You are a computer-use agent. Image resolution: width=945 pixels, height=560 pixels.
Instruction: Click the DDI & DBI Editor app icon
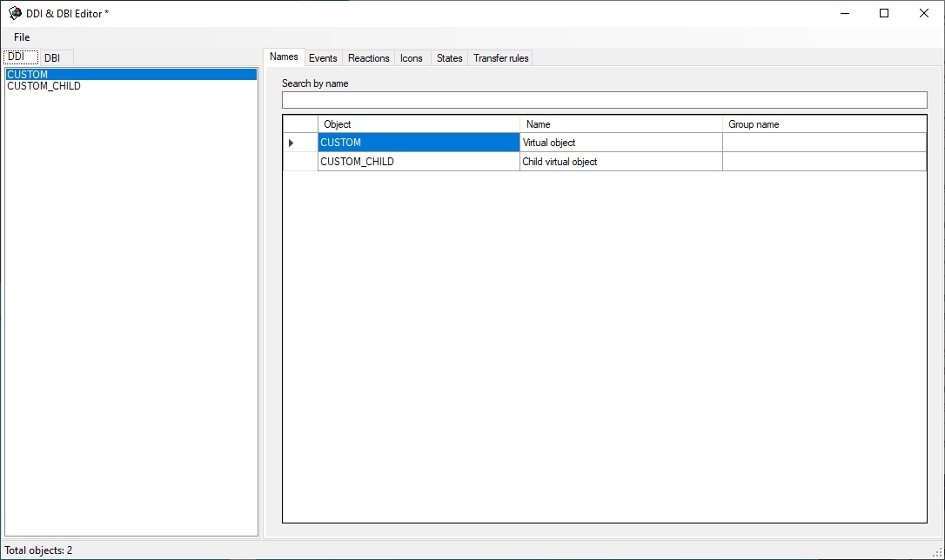pos(15,13)
